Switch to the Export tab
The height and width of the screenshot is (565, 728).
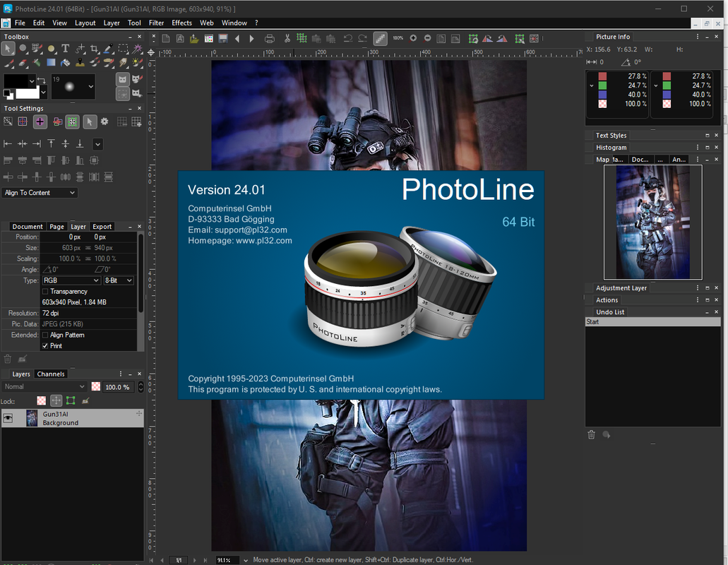pyautogui.click(x=102, y=227)
